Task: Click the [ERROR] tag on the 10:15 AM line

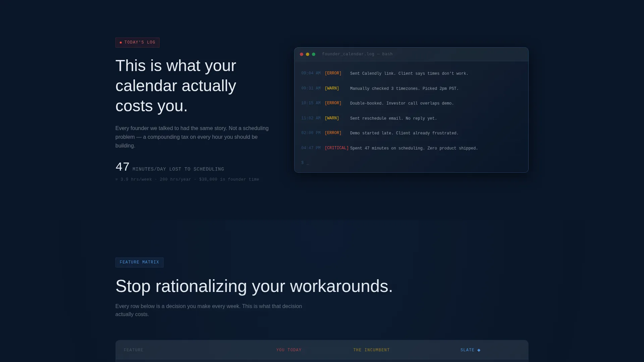Action: click(333, 103)
